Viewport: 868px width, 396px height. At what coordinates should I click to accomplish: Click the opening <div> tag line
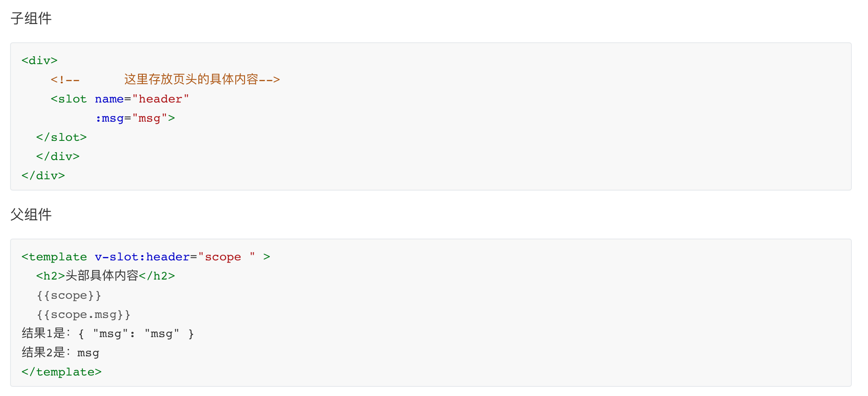39,61
